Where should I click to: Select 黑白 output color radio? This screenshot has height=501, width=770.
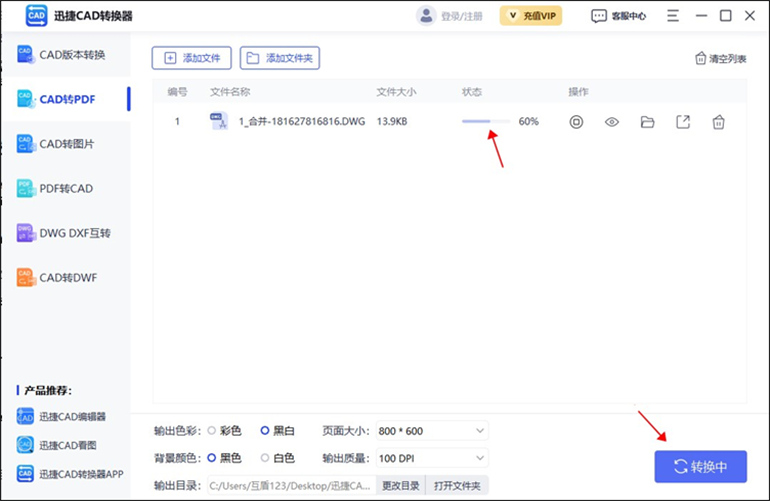click(x=265, y=431)
